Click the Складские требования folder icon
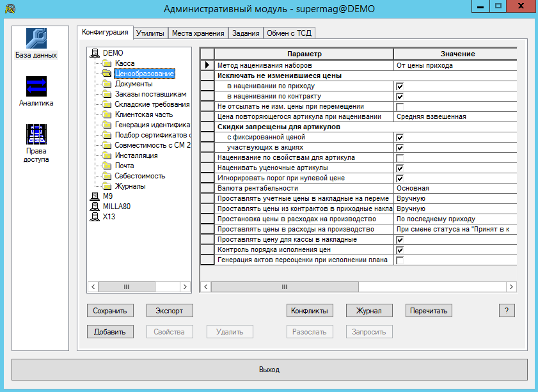This screenshot has height=392, width=538. 107,104
